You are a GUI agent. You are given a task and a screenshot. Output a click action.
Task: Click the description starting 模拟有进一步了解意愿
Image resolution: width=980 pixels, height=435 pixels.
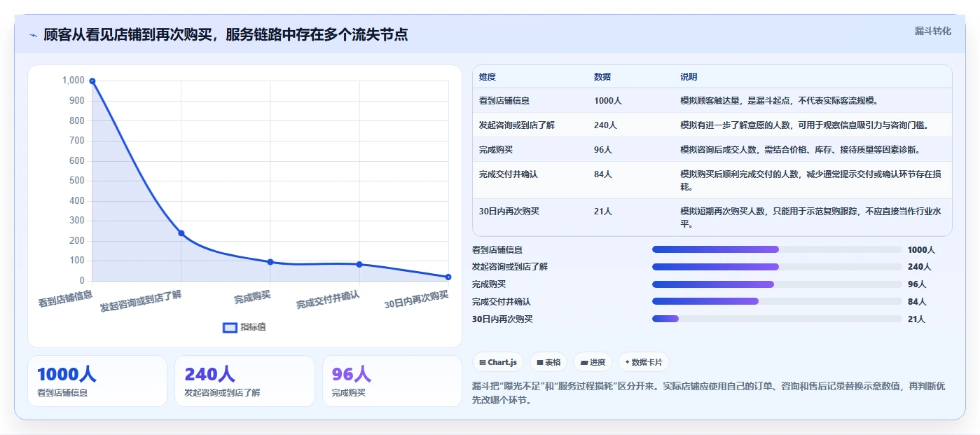(805, 125)
